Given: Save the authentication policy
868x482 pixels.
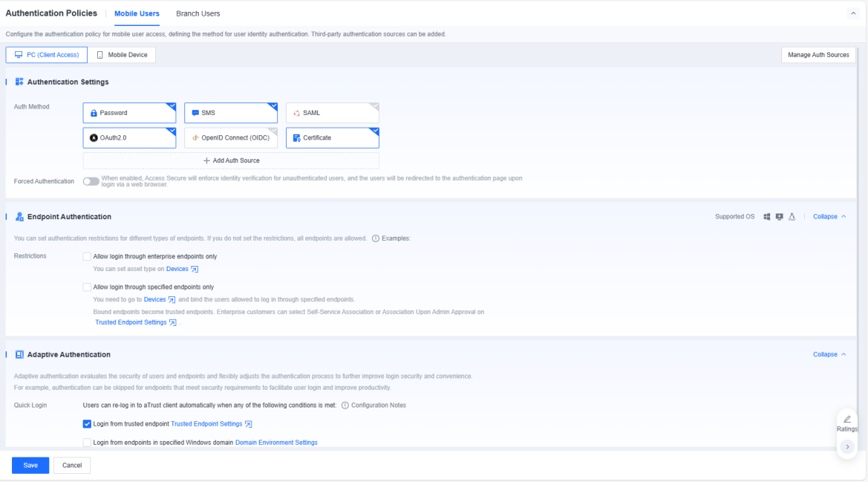Looking at the screenshot, I should coord(30,466).
